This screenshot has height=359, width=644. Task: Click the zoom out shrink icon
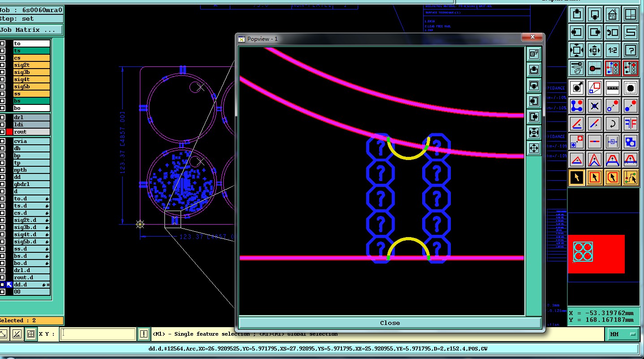[595, 50]
